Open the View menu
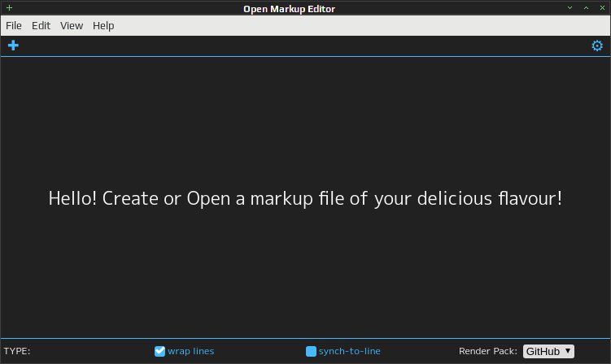611x364 pixels. (72, 26)
